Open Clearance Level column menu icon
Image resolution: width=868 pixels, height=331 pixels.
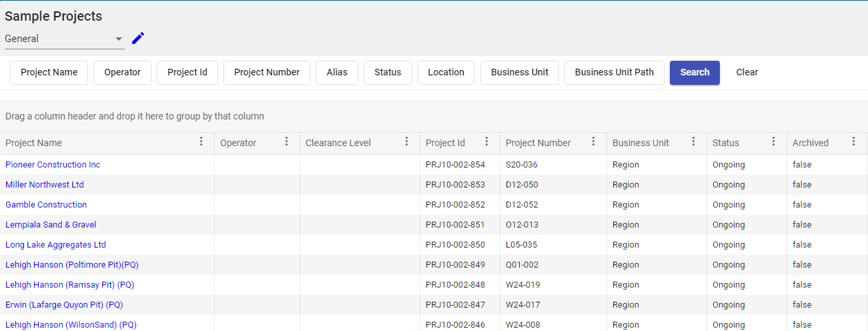pos(406,141)
